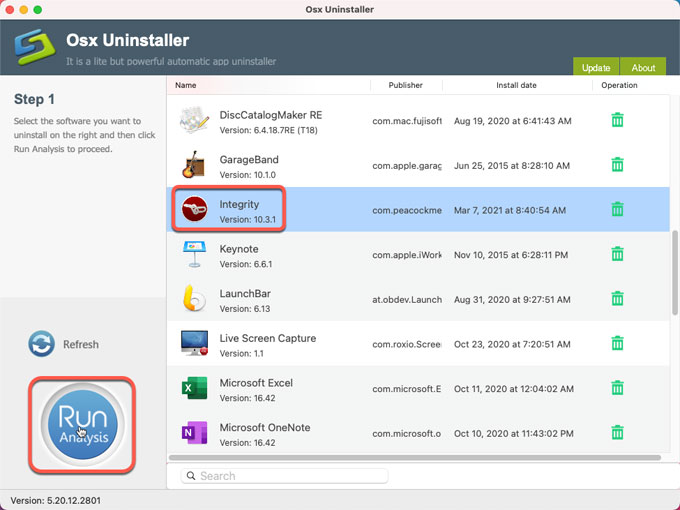Select the Live Screen Capture monitor icon
The image size is (680, 510).
[194, 343]
